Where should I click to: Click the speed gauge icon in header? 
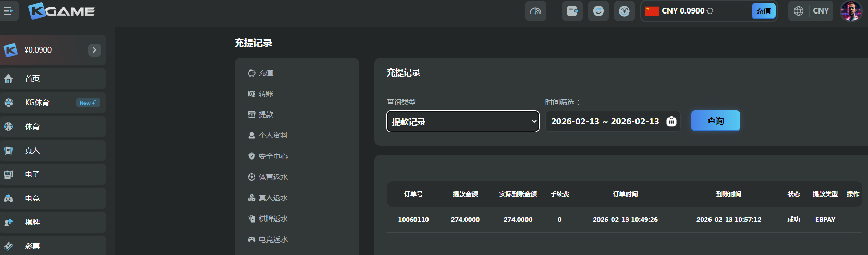coord(535,11)
